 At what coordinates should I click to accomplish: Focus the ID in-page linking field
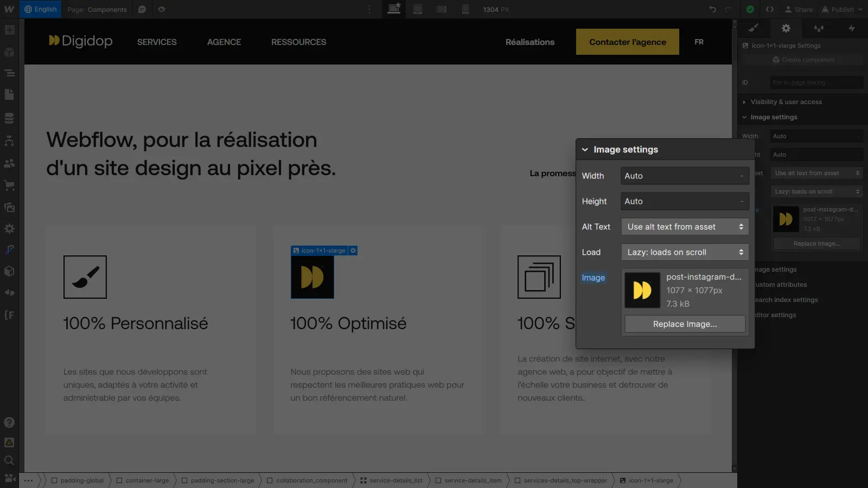[x=816, y=82]
